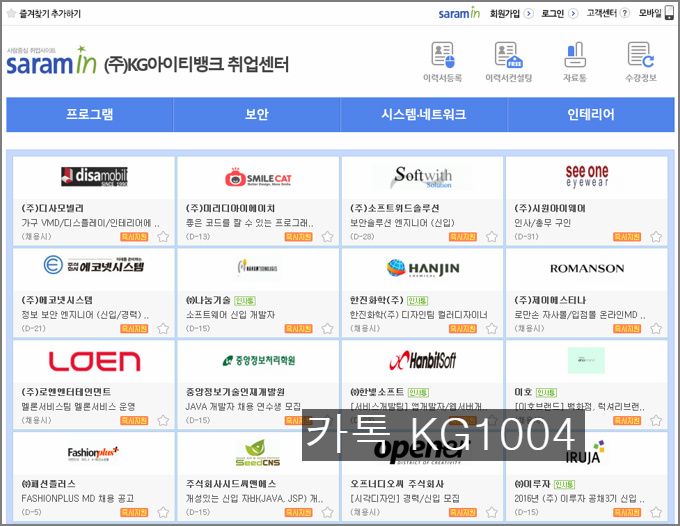680x526 pixels.
Task: Toggle star on 오프너디오씨 주식회사 card
Action: [x=491, y=513]
